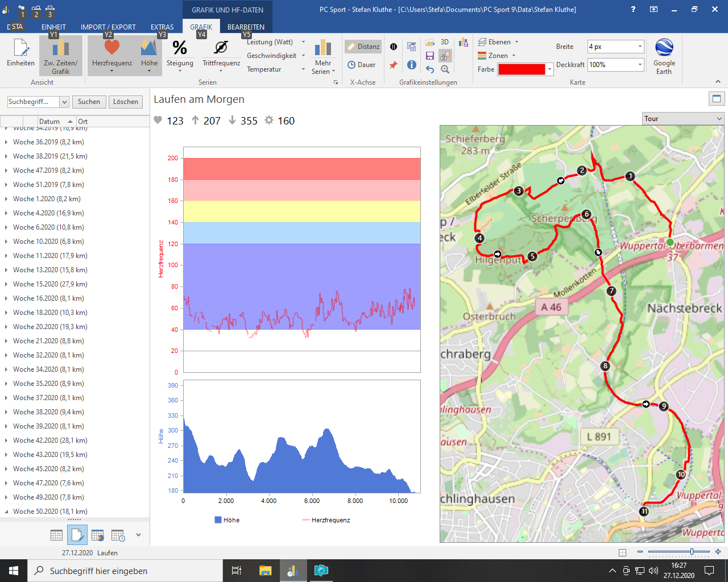Image resolution: width=728 pixels, height=582 pixels.
Task: Open the BEARBEITEN ribbon tab
Action: click(x=246, y=27)
